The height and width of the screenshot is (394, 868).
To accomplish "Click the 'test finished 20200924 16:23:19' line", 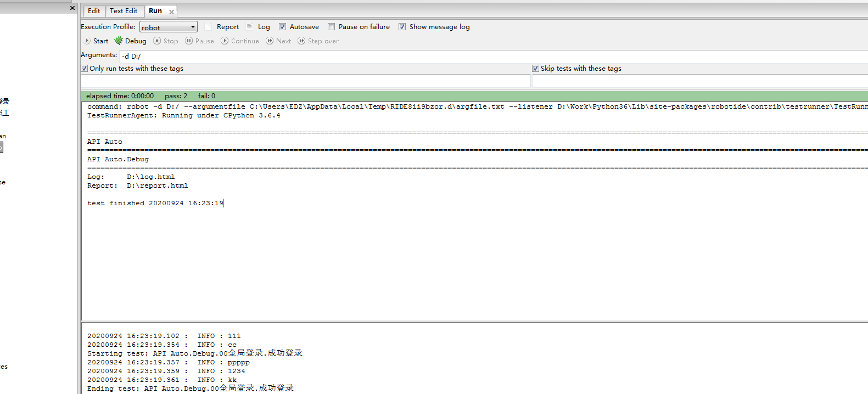I will click(155, 203).
